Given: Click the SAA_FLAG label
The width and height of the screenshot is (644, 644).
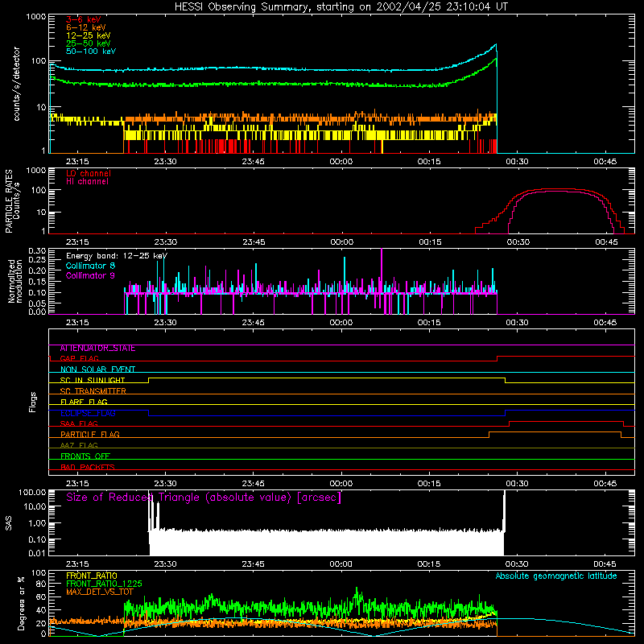Looking at the screenshot, I should point(79,424).
